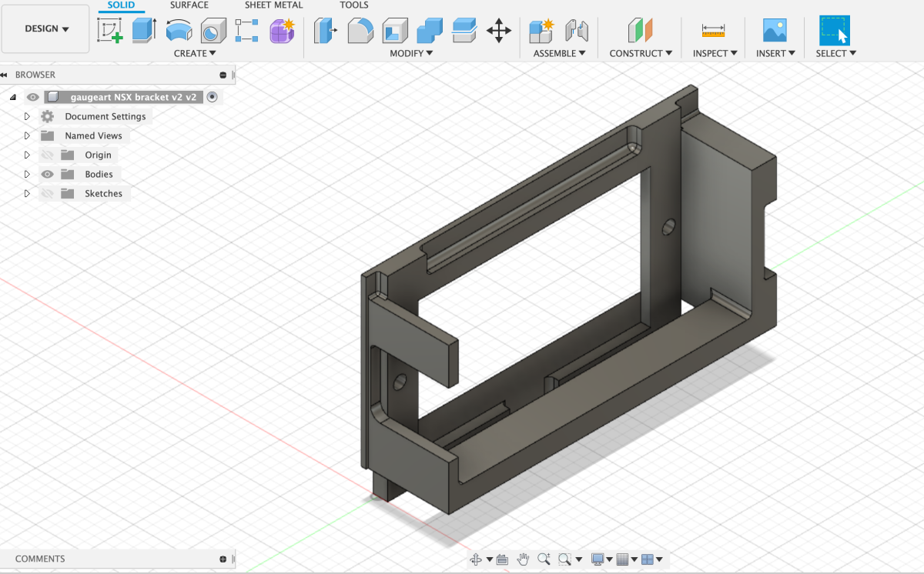Select the Measure ruler tool
Image resolution: width=924 pixels, height=574 pixels.
tap(714, 31)
